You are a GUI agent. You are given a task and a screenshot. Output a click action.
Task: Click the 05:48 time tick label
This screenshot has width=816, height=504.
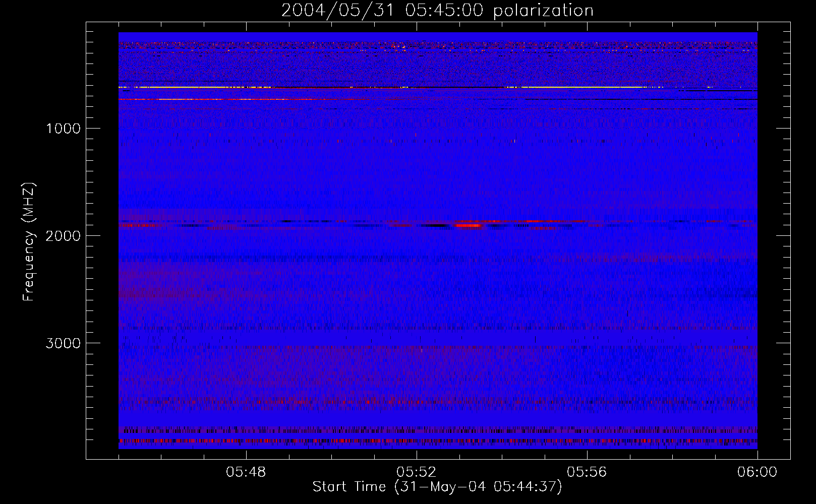click(x=246, y=472)
